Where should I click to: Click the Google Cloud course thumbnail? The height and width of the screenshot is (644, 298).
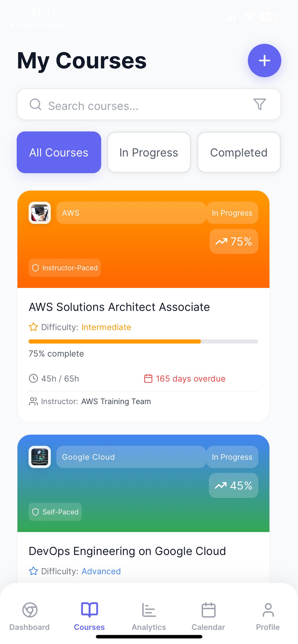[40, 457]
